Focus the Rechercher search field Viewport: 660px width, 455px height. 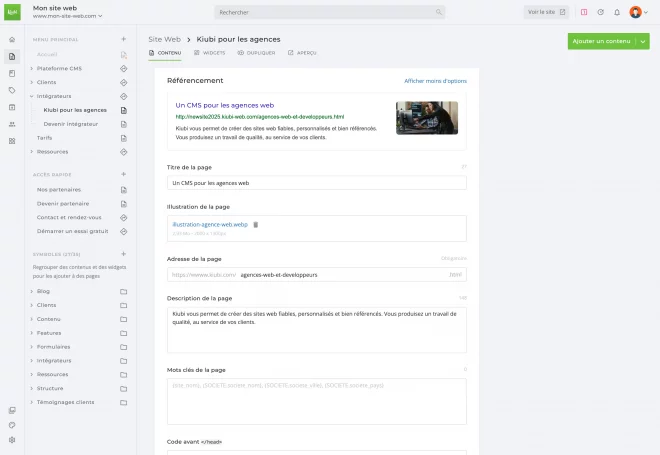pos(330,12)
